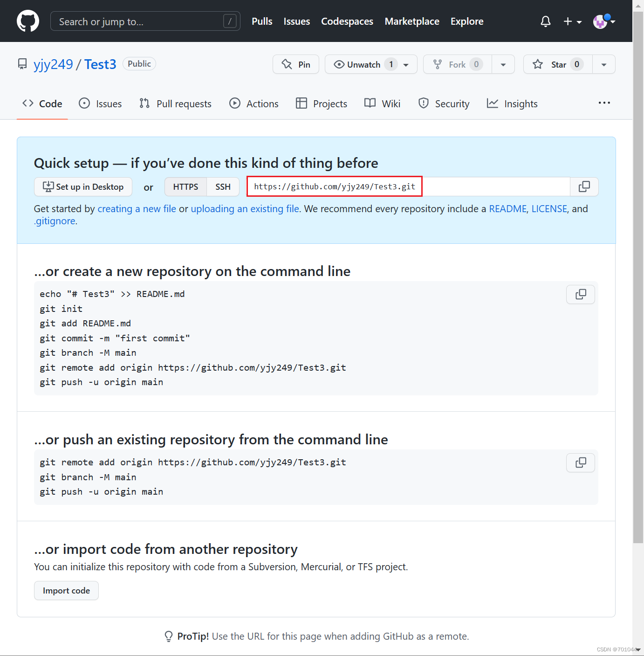Click the 'git commit -m "first commit"' line

pyautogui.click(x=115, y=338)
